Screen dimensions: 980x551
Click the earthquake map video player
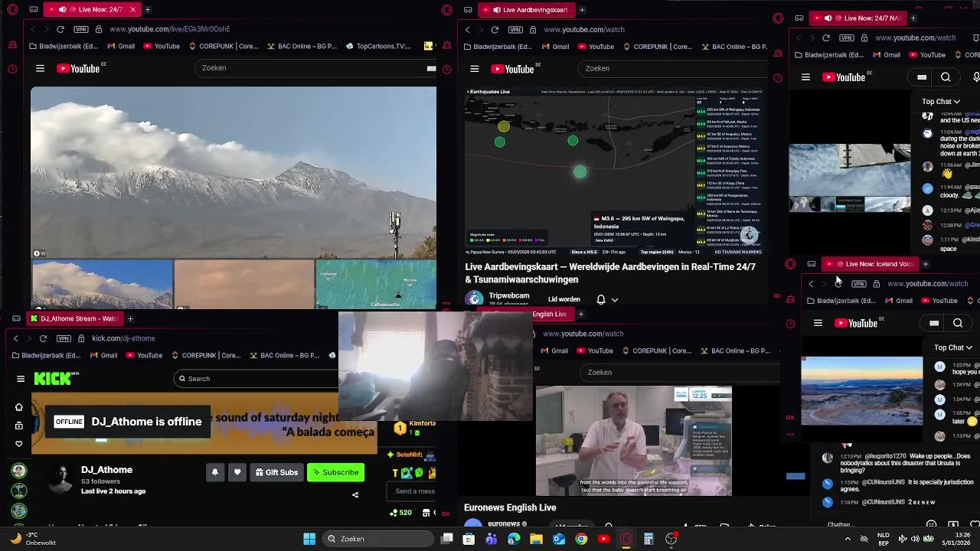pos(614,171)
